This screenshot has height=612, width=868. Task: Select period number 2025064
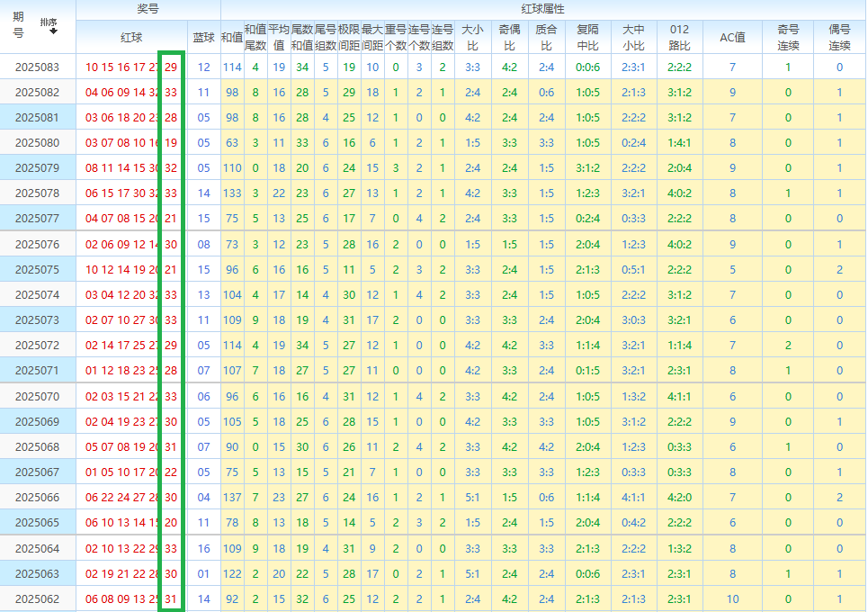point(37,548)
